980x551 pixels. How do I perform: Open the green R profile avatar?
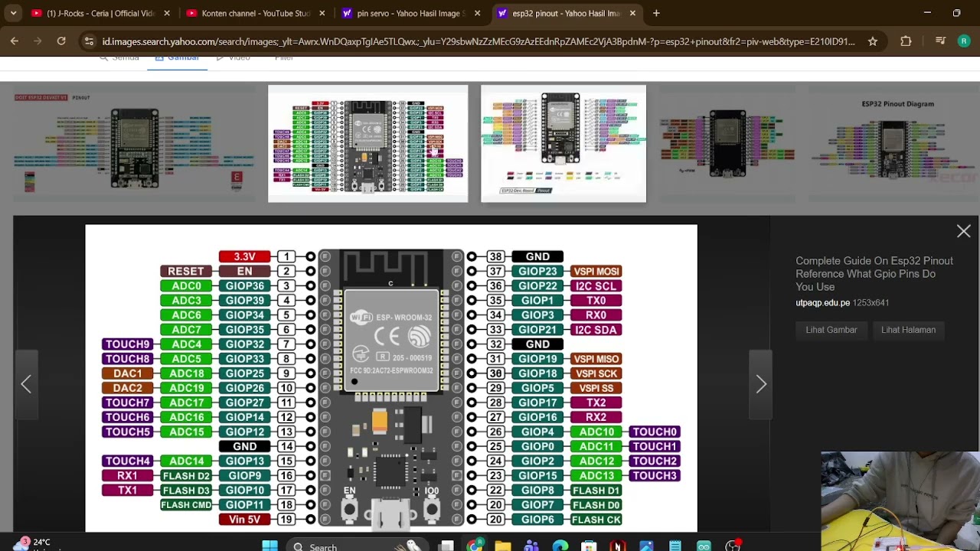tap(964, 41)
